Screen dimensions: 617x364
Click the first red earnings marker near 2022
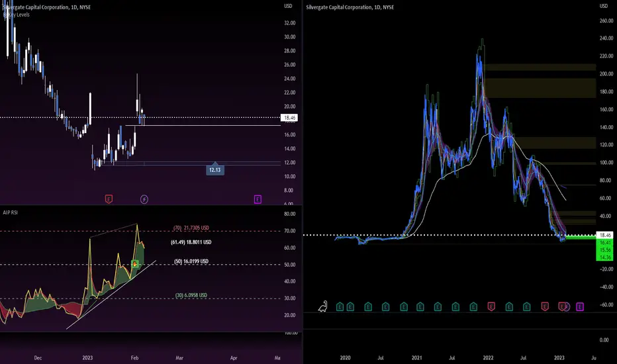pyautogui.click(x=491, y=306)
